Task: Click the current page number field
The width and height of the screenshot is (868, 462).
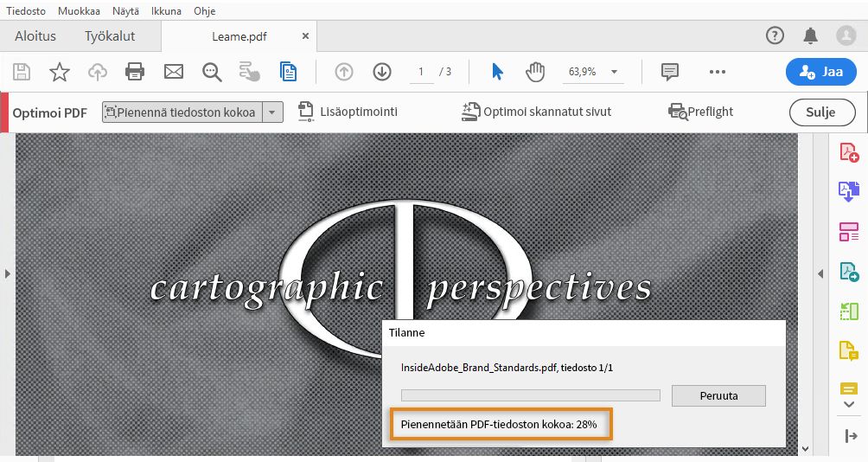Action: click(x=421, y=72)
